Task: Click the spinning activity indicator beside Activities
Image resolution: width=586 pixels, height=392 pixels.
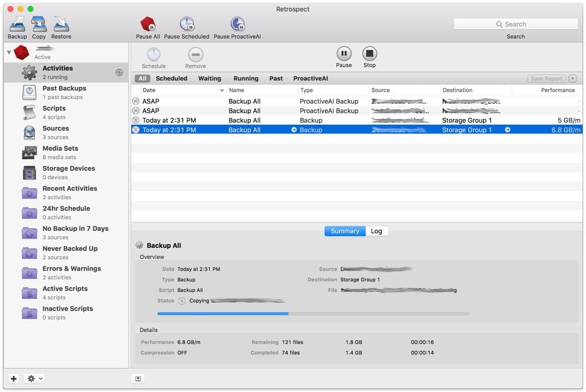Action: pyautogui.click(x=119, y=73)
